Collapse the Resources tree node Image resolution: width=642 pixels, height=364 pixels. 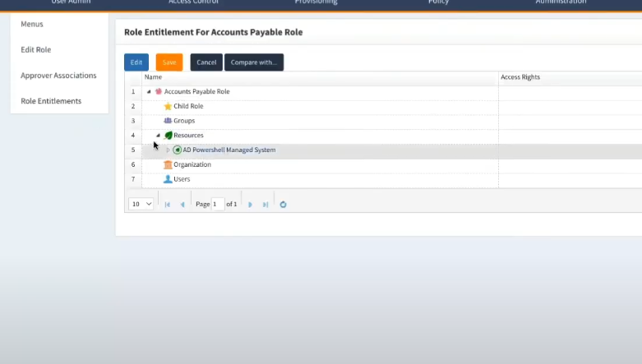coord(158,135)
